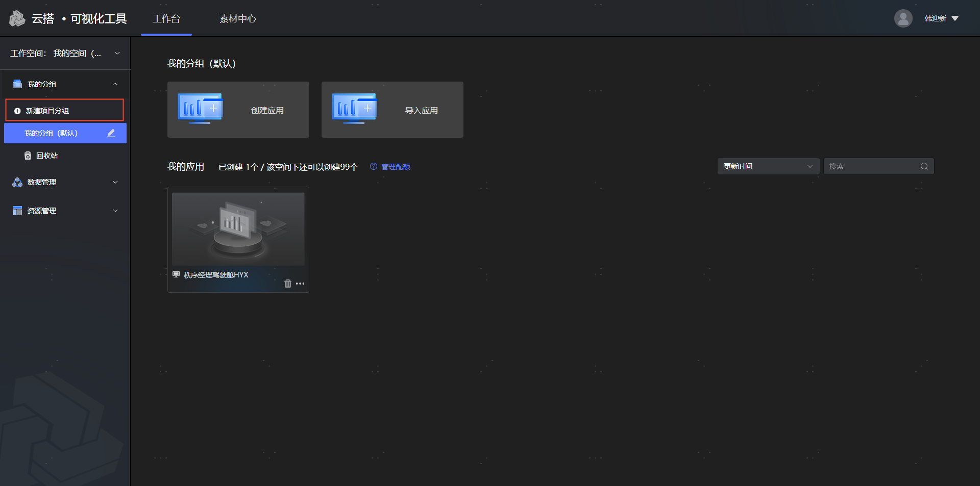
Task: Expand the 资源管理 sidebar section
Action: click(x=115, y=211)
